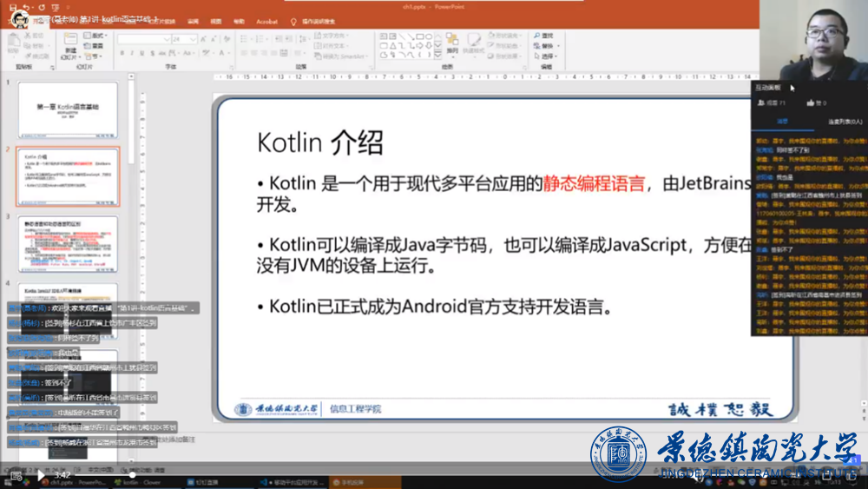
Task: Open the Shape Effects dropdown
Action: pos(505,56)
